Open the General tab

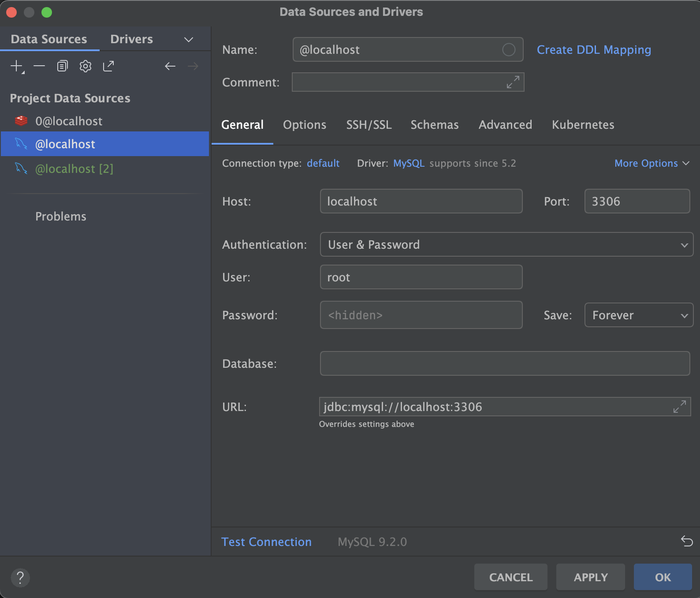[x=242, y=125]
